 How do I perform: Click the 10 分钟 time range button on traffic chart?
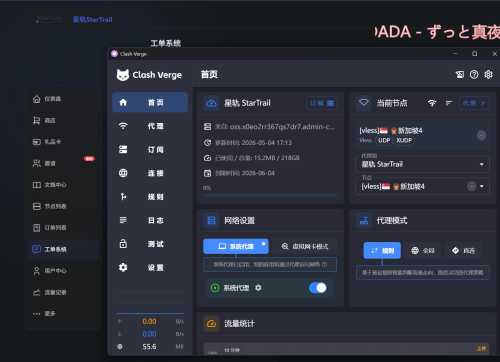(232, 350)
